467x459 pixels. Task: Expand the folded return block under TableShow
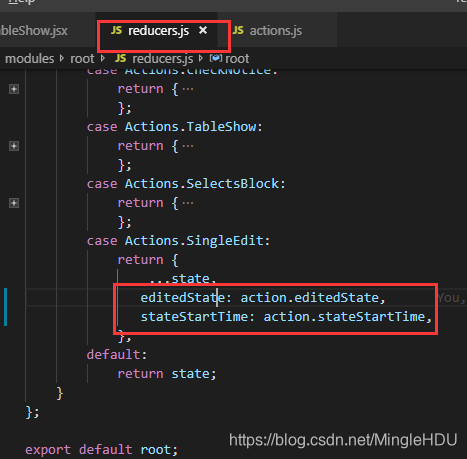[x=14, y=146]
